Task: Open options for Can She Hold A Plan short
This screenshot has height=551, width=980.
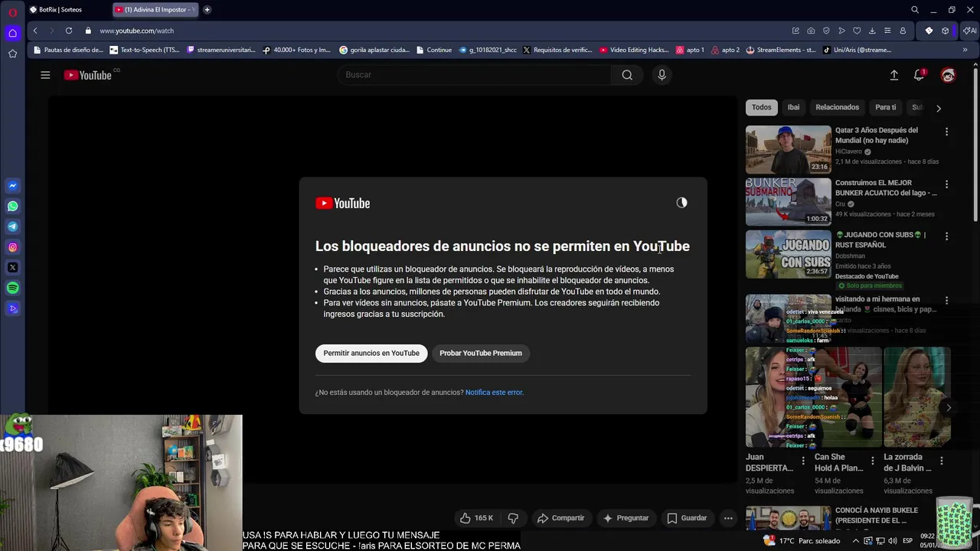Action: [x=872, y=461]
